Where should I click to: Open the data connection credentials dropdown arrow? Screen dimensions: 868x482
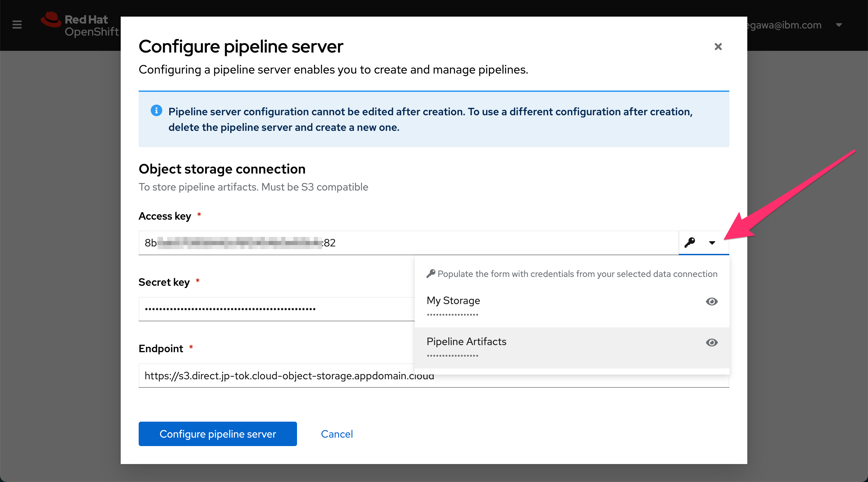pos(712,243)
